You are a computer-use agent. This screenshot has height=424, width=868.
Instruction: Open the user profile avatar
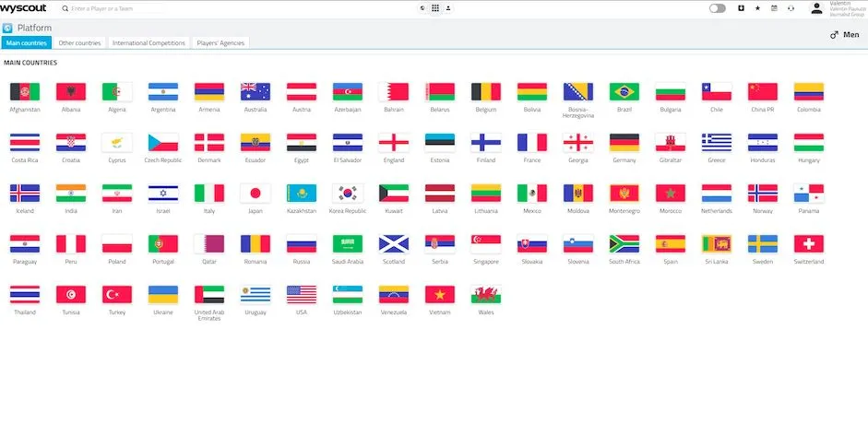pyautogui.click(x=816, y=8)
